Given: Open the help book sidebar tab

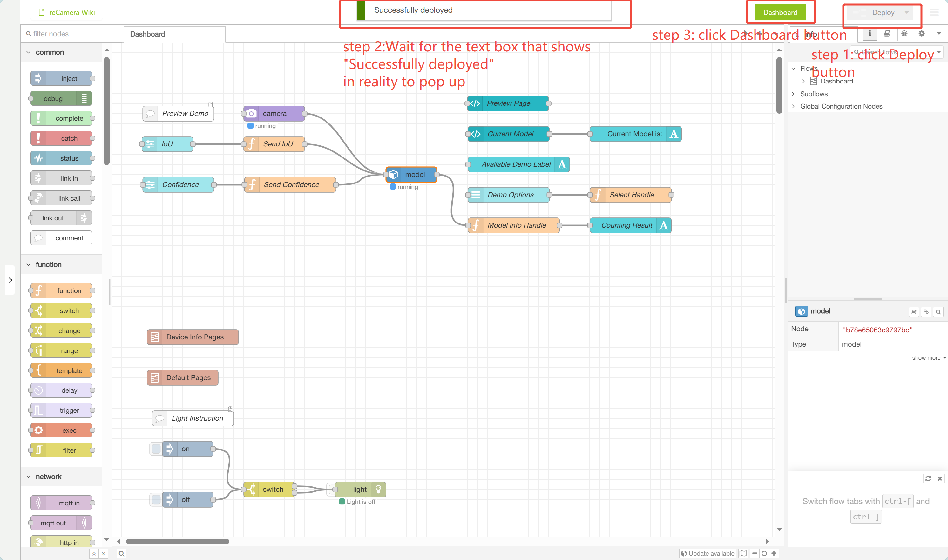Looking at the screenshot, I should click(x=887, y=34).
